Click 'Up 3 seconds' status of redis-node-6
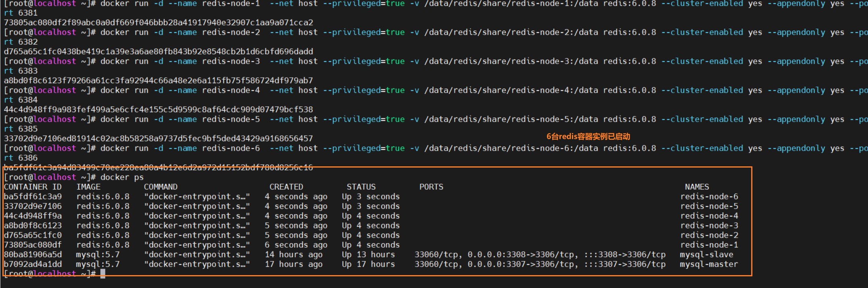The width and height of the screenshot is (868, 288). [x=371, y=197]
